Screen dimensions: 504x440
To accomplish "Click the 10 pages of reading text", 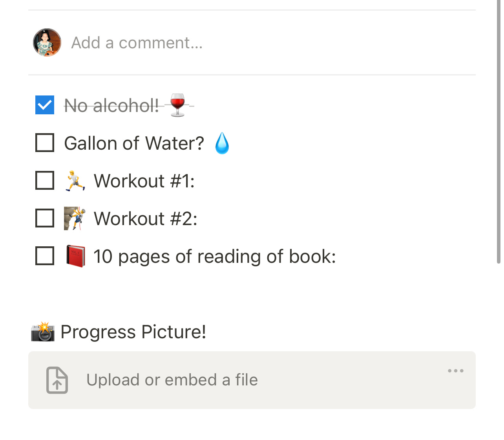I will 215,257.
